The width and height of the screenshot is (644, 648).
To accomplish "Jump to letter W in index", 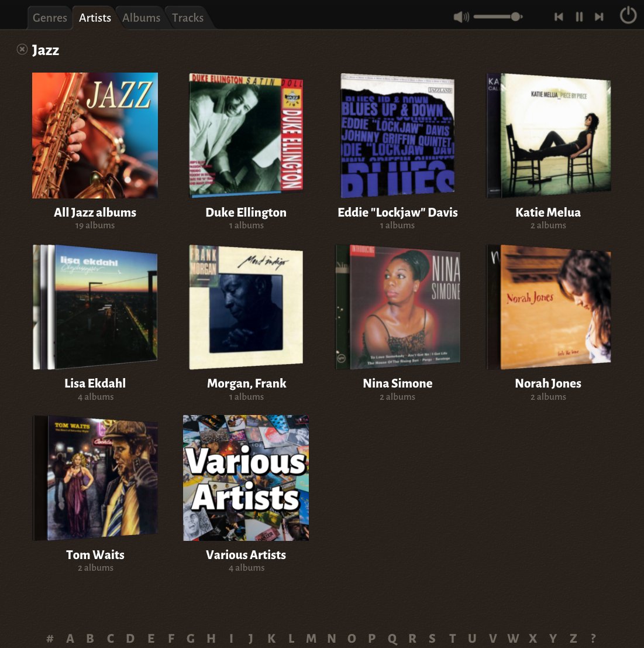I will [513, 639].
